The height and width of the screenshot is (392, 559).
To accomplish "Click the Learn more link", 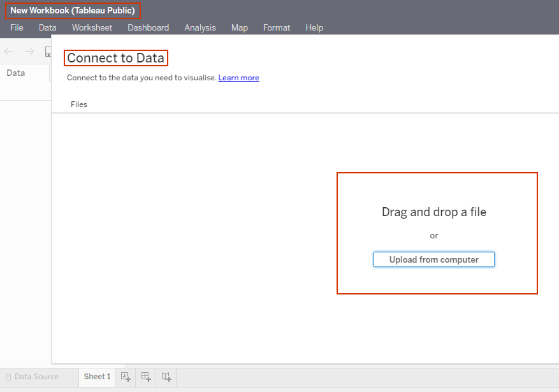I will point(238,78).
